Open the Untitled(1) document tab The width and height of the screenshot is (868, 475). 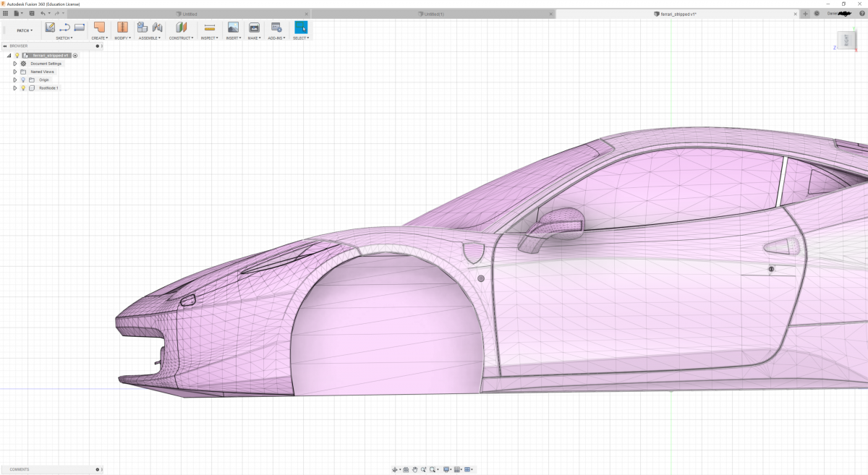coord(434,14)
